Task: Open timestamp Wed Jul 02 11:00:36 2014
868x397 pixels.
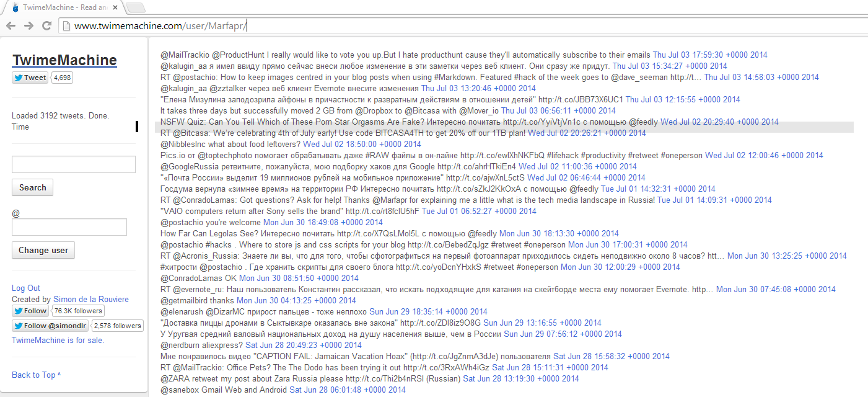Action: [x=577, y=166]
